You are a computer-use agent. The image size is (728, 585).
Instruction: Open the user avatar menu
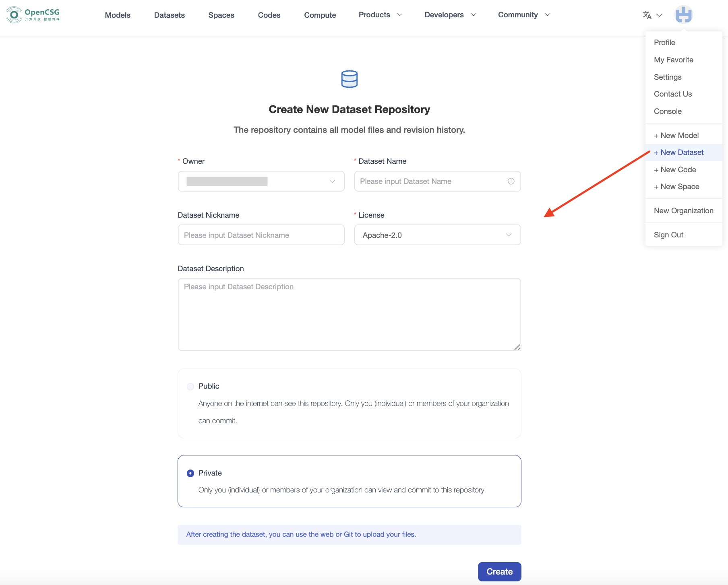[x=683, y=14]
